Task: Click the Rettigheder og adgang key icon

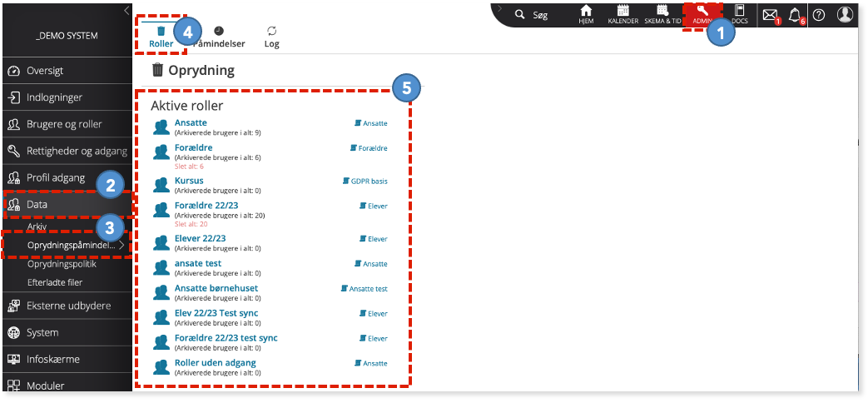Action: tap(14, 151)
